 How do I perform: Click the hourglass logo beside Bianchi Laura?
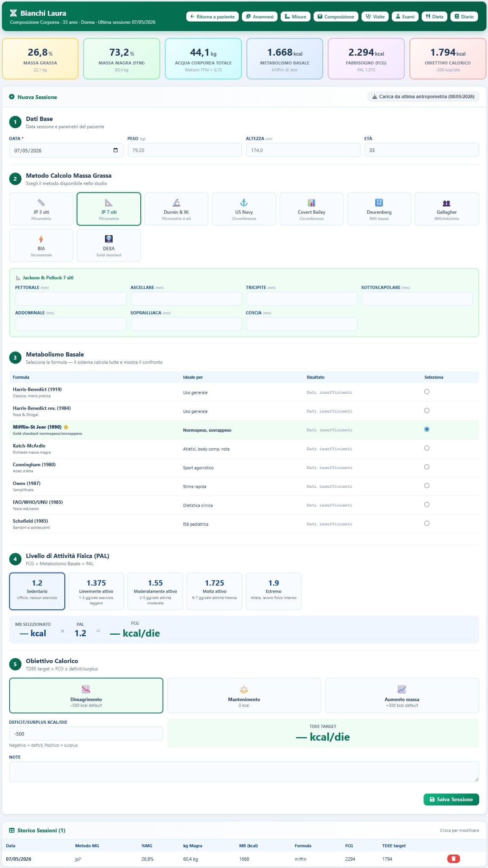pyautogui.click(x=13, y=13)
